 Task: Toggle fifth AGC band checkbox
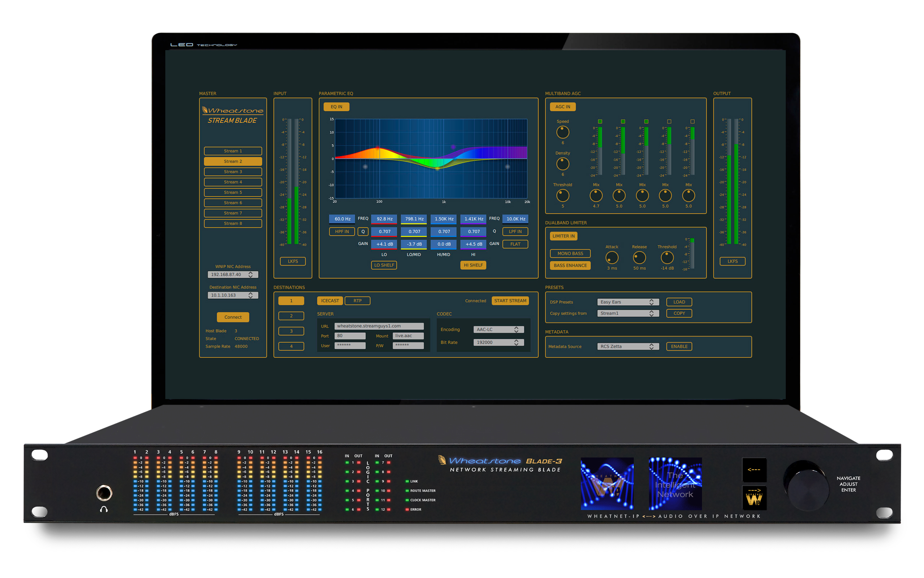(693, 121)
